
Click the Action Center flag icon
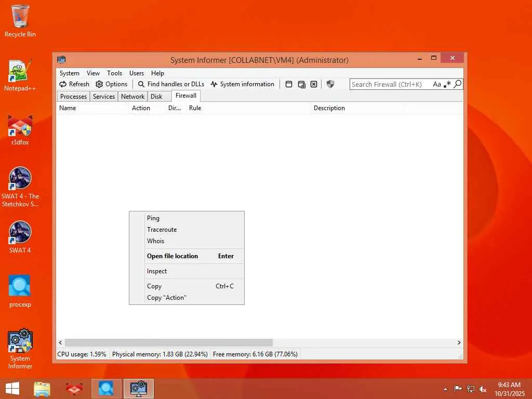click(458, 389)
